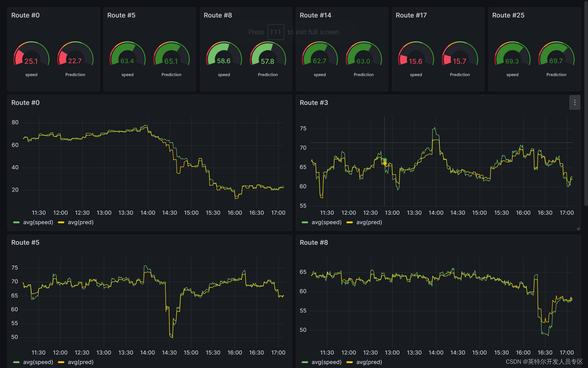Open the Route #8 chart panel title menu
This screenshot has height=368, width=588.
314,243
